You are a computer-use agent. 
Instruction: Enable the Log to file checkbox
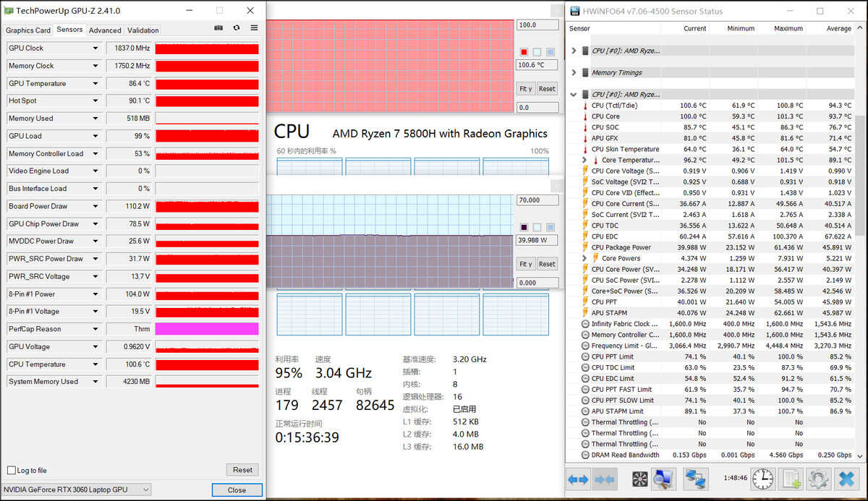(11, 471)
